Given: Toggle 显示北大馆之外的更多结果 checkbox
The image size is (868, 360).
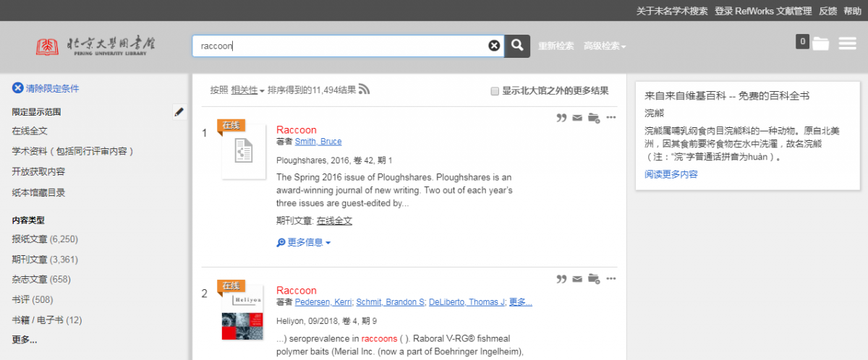Looking at the screenshot, I should (495, 91).
